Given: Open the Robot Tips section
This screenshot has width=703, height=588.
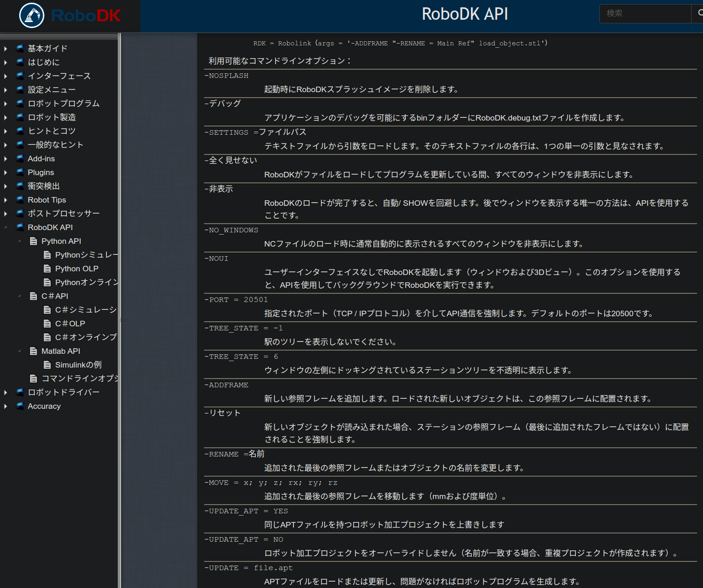Looking at the screenshot, I should point(47,200).
